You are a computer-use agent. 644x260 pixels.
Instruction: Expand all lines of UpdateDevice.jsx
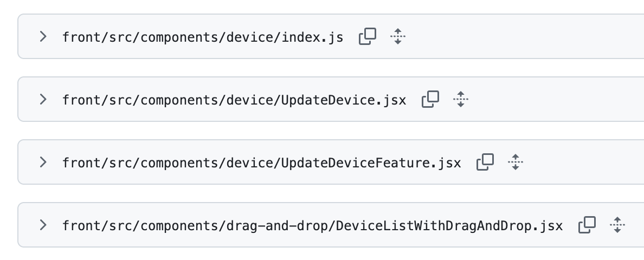461,100
